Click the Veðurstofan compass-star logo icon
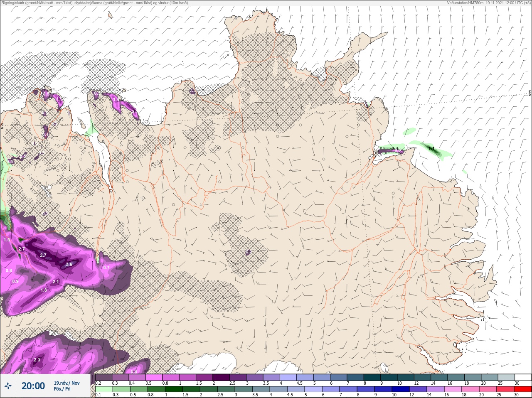This screenshot has width=532, height=398. coord(8,386)
